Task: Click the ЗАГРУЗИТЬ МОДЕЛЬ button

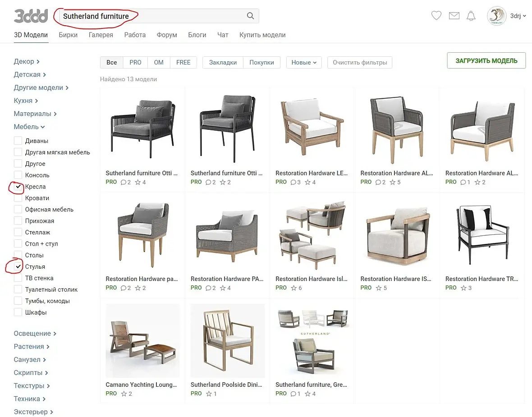Action: pyautogui.click(x=486, y=61)
